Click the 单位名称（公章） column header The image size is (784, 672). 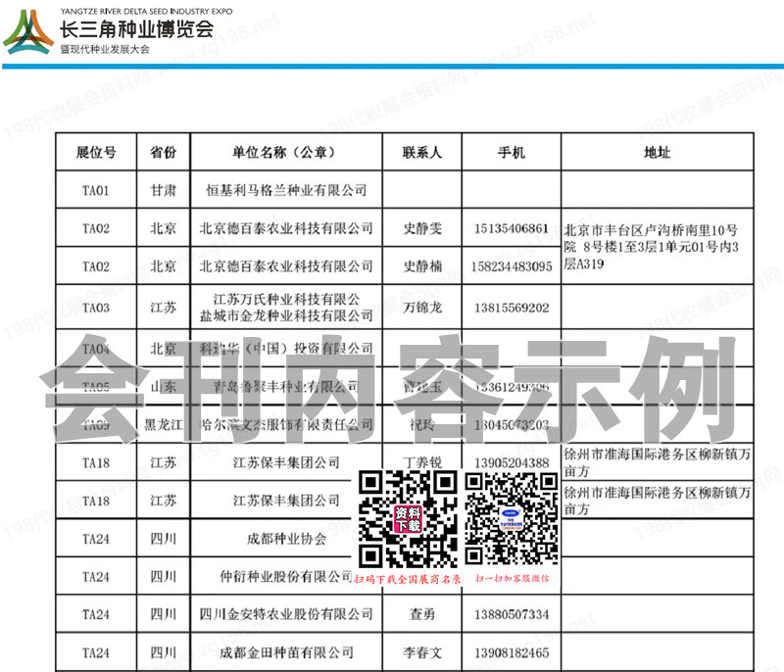286,152
